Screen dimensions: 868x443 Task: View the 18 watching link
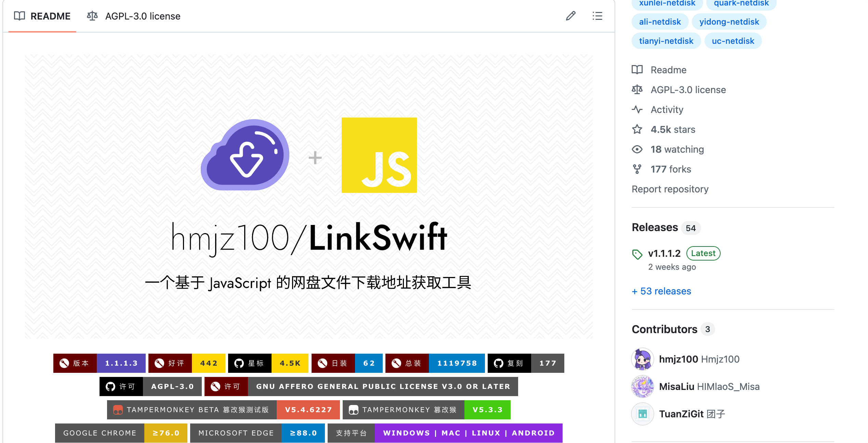point(677,149)
